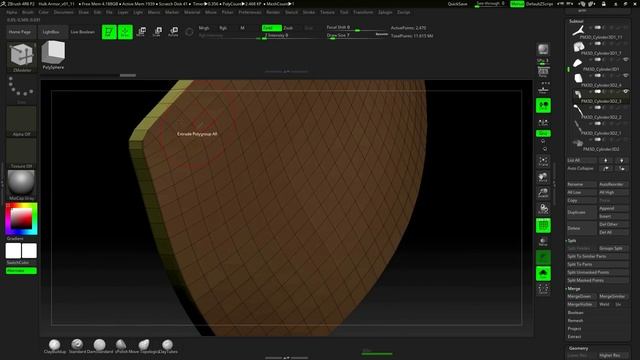The image size is (640, 360).
Task: Select the ZModeler brush thumbnail
Action: [22, 57]
